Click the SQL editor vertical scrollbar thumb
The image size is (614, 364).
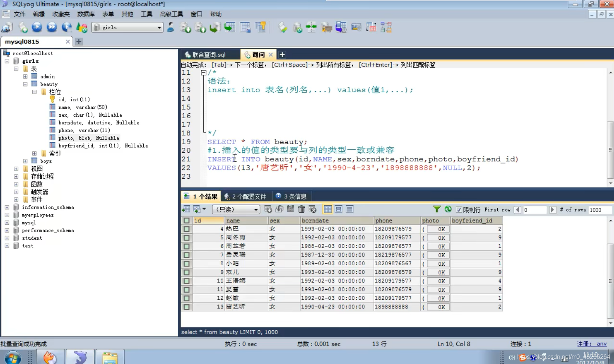pyautogui.click(x=610, y=150)
